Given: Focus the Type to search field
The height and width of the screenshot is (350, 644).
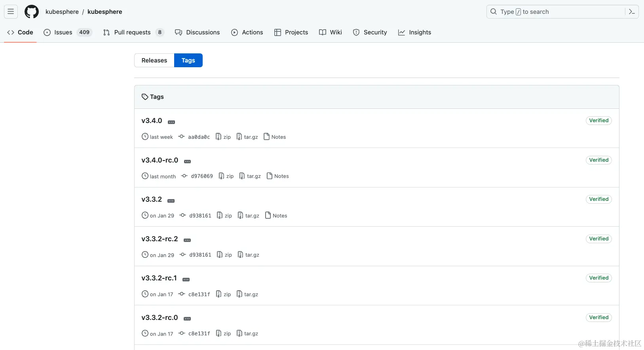Looking at the screenshot, I should [x=562, y=12].
